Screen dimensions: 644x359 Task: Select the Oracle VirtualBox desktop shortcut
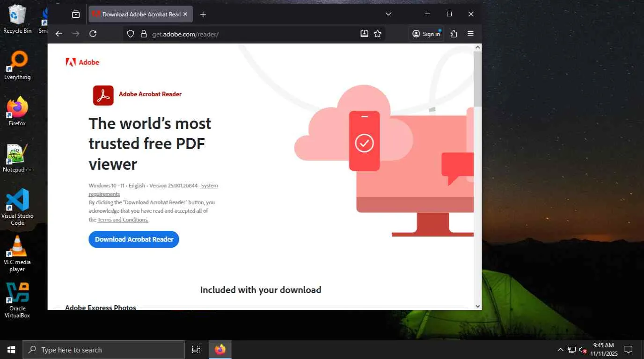coord(17,300)
